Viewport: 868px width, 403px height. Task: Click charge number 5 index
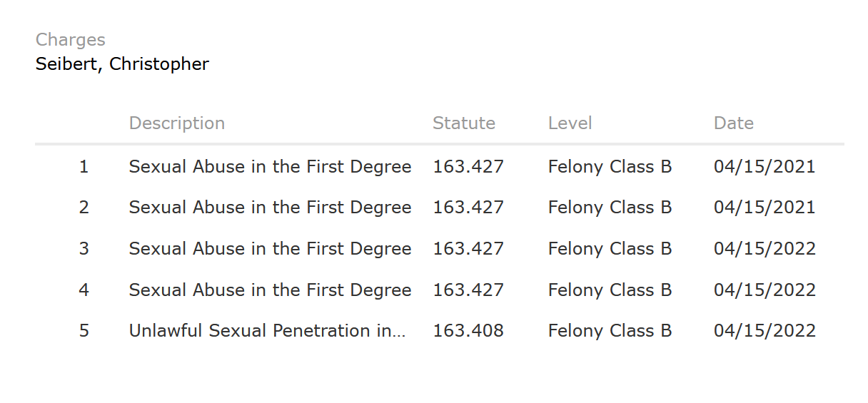tap(84, 331)
